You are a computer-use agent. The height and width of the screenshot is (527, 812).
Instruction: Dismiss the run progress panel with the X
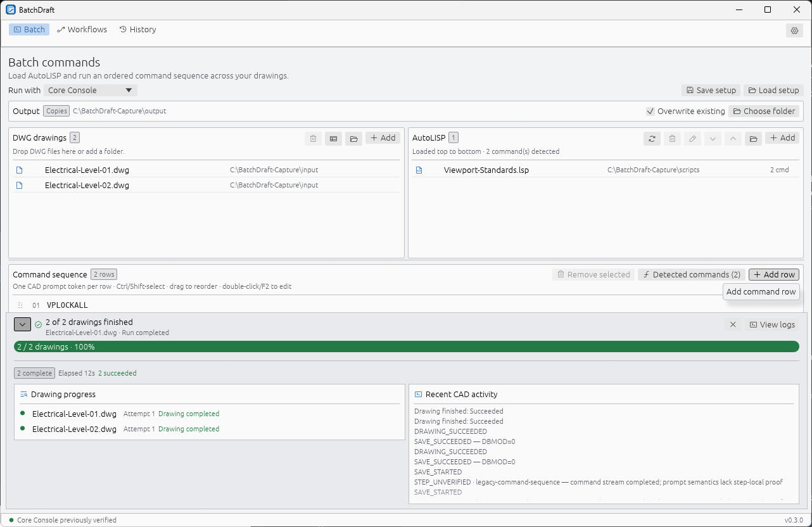[733, 324]
